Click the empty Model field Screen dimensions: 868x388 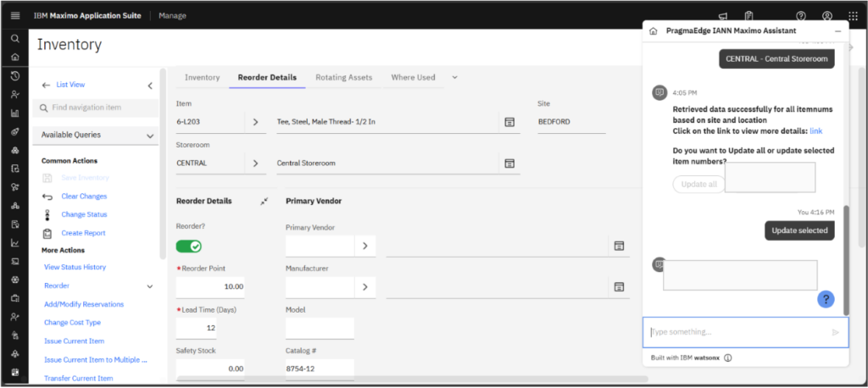click(320, 328)
